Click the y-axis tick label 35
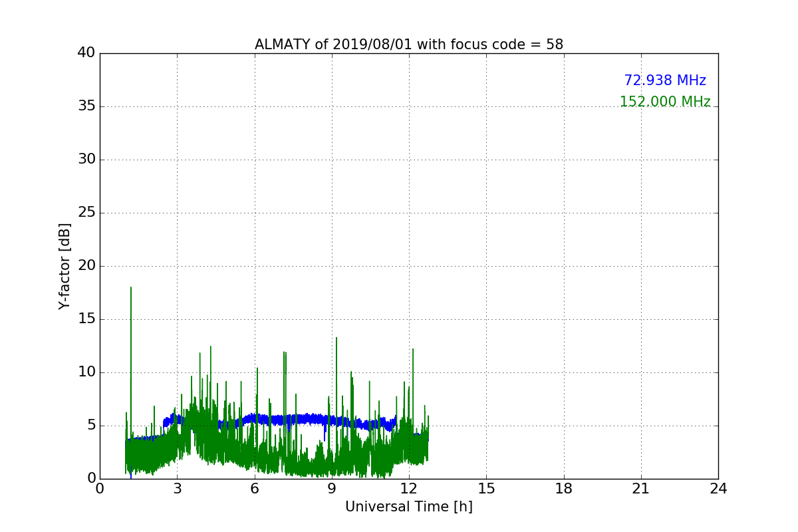 86,106
